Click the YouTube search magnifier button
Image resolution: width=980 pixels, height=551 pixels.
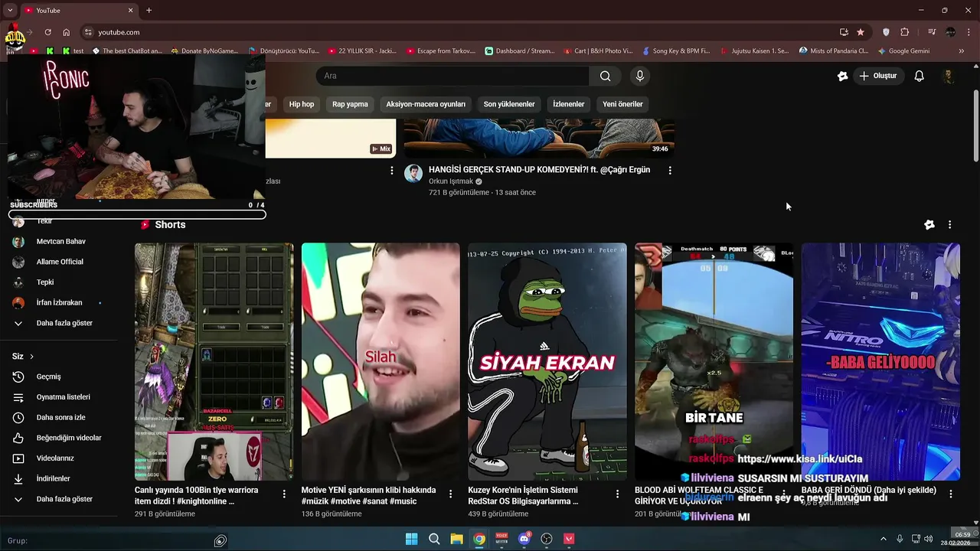[x=605, y=76]
